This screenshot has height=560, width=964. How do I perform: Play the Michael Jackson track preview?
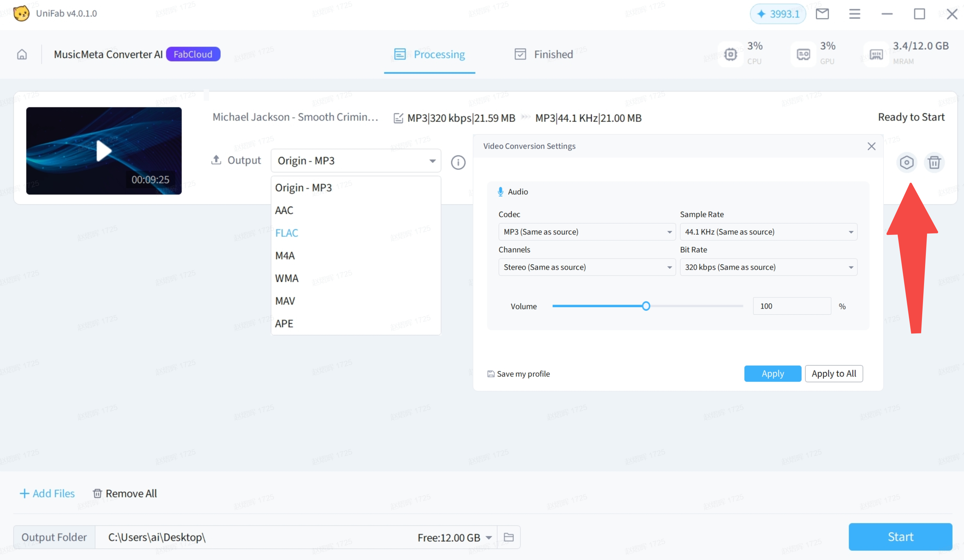point(104,151)
